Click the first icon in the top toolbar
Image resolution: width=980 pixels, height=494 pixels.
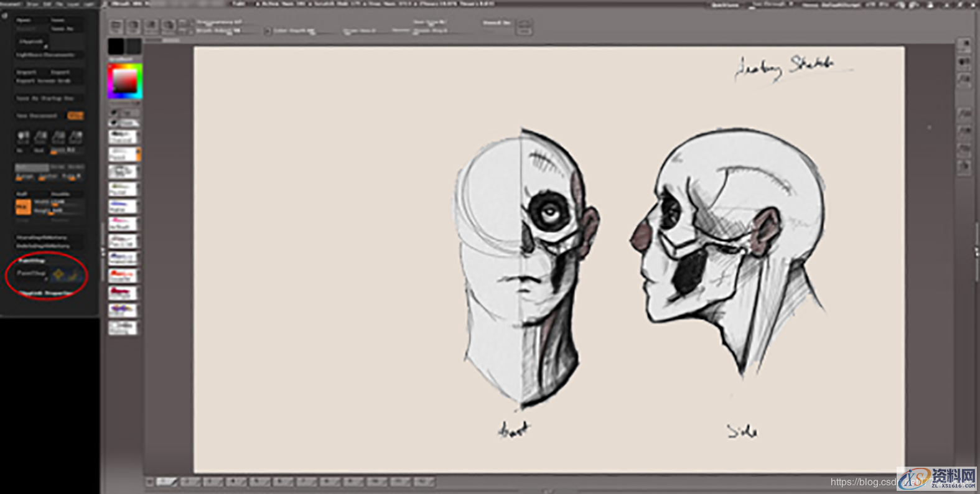(x=116, y=26)
